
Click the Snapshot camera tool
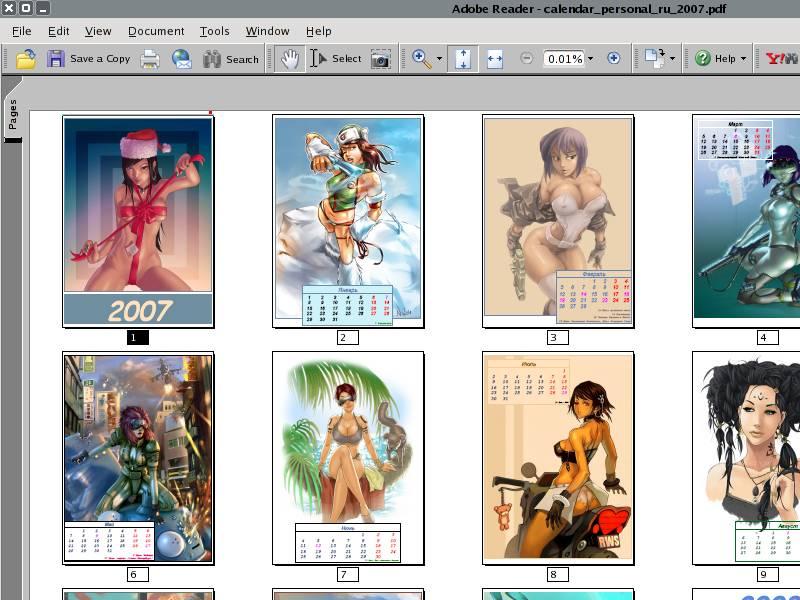[381, 59]
